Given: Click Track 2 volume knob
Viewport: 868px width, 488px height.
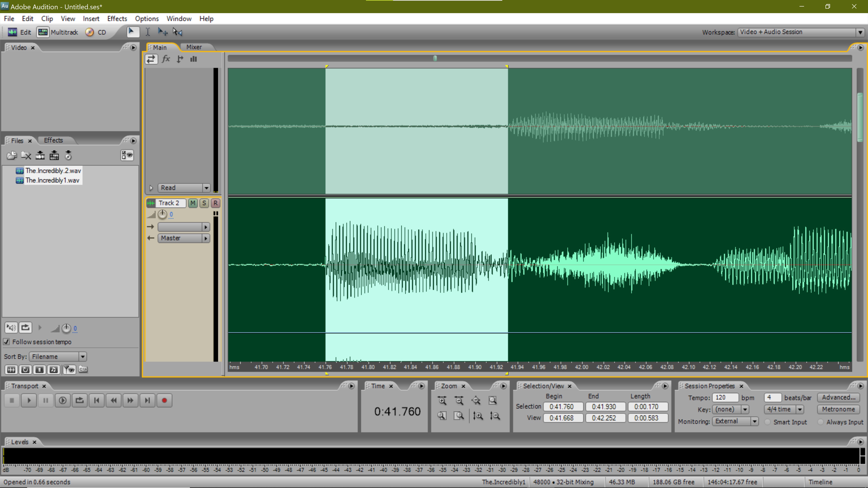Looking at the screenshot, I should click(163, 215).
